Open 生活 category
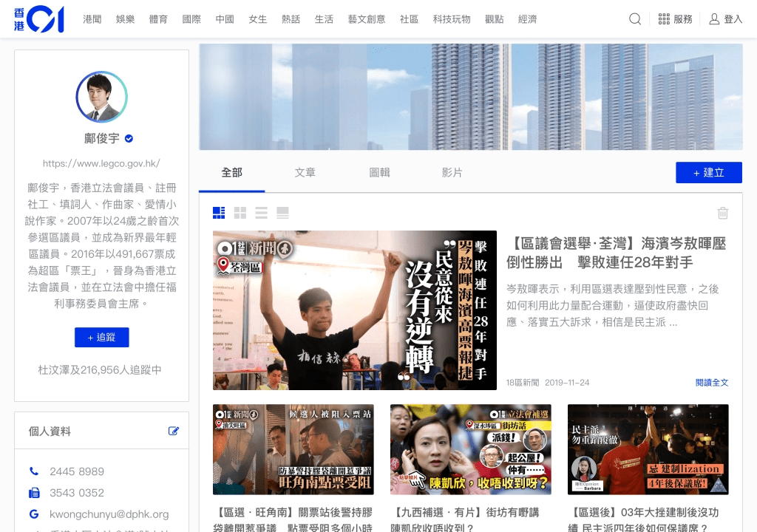Screen dimensions: 757x532 click(x=324, y=19)
